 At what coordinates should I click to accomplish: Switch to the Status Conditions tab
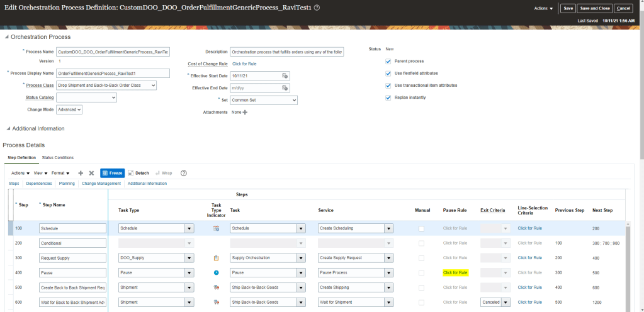58,157
